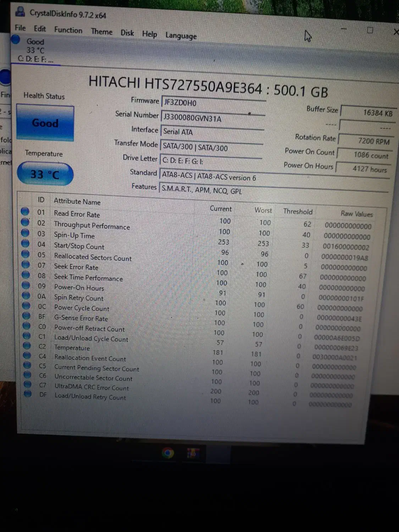Open the Language menu
This screenshot has height=532, width=399.
point(181,36)
